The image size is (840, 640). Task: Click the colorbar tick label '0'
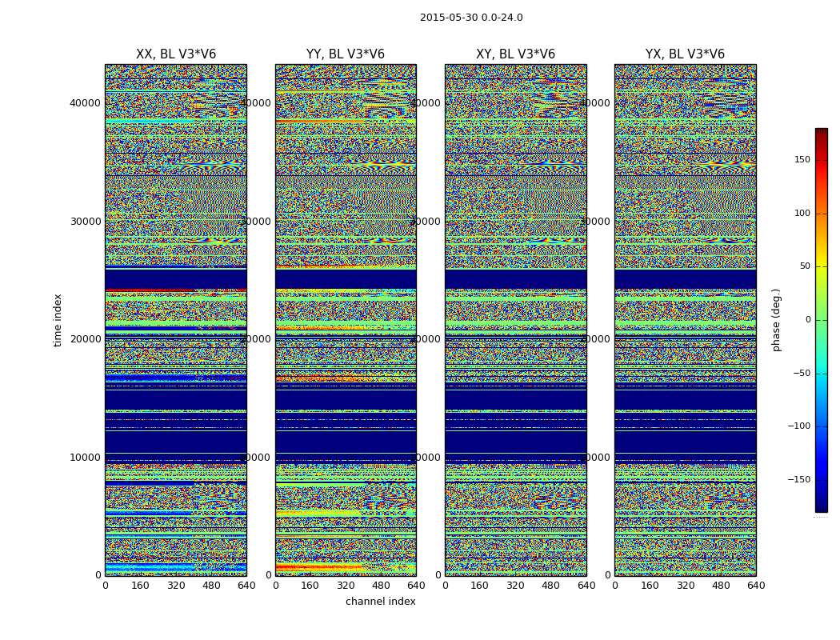pos(806,320)
